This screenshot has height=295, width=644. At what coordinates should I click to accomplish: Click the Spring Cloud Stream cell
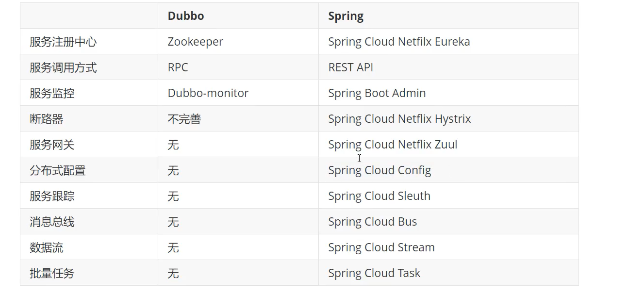[381, 247]
